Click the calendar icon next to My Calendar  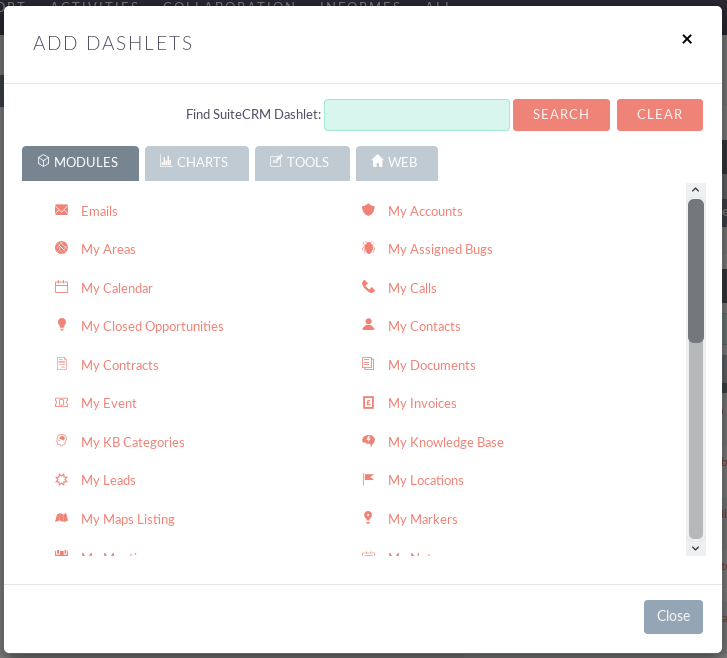click(x=62, y=288)
